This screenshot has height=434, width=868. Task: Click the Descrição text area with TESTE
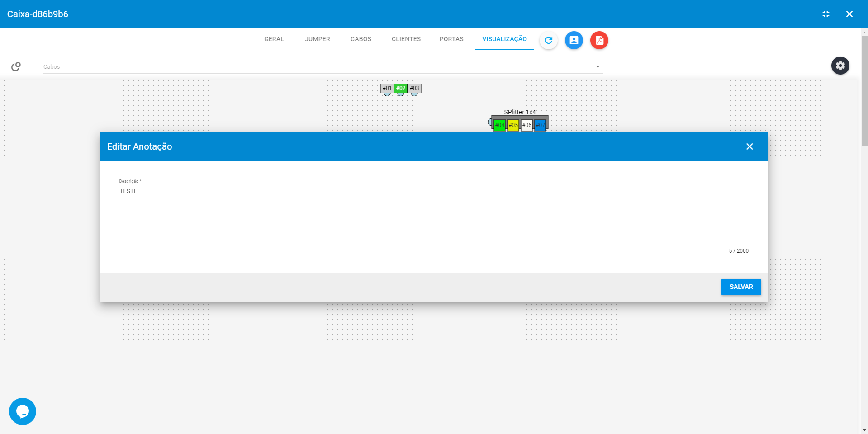point(434,215)
